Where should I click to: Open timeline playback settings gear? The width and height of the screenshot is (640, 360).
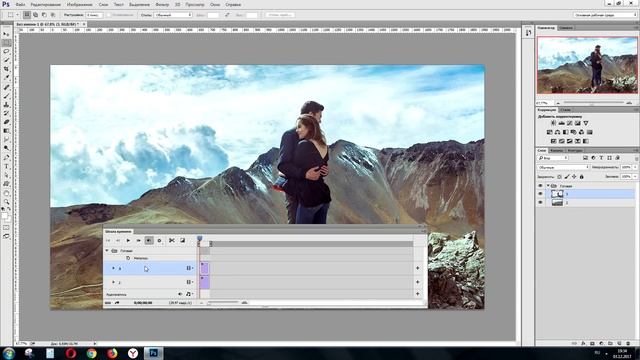tap(160, 240)
